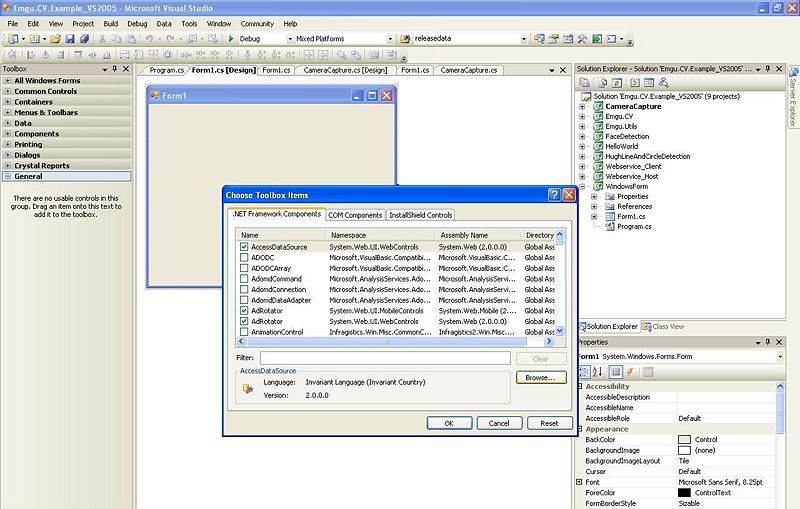The image size is (800, 509).
Task: Click View Code icon in Solution Explorer toolbar
Action: [635, 83]
